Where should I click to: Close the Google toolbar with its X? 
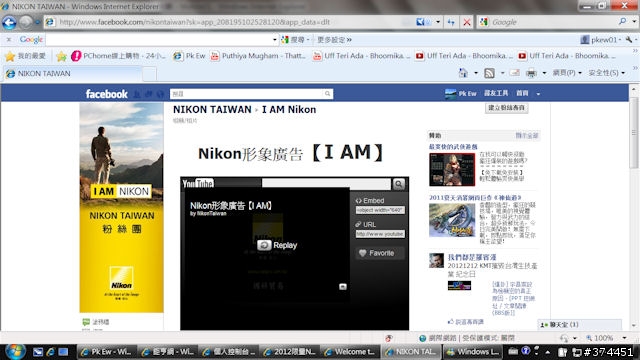point(9,40)
